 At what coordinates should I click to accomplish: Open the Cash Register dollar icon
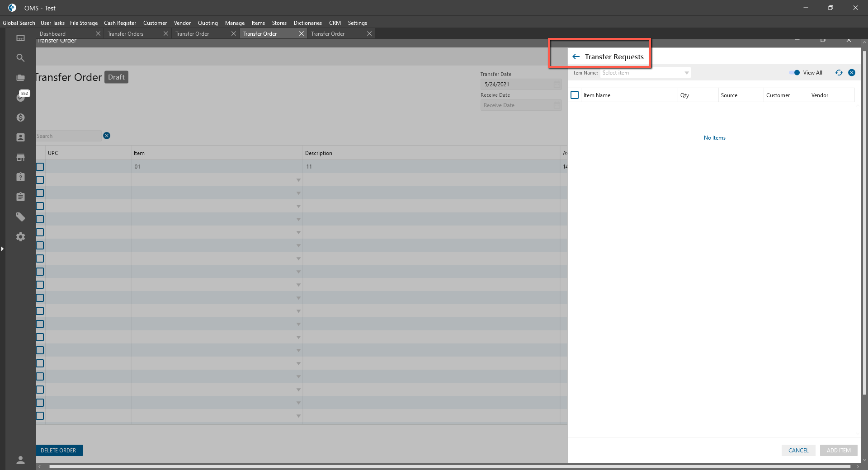[x=20, y=117]
